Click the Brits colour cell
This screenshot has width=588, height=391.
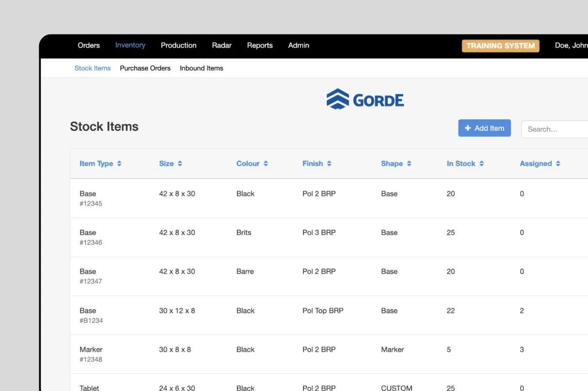tap(244, 233)
